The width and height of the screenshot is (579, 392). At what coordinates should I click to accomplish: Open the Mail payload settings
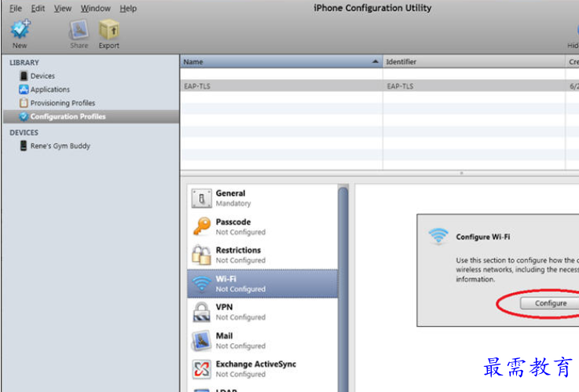(262, 340)
